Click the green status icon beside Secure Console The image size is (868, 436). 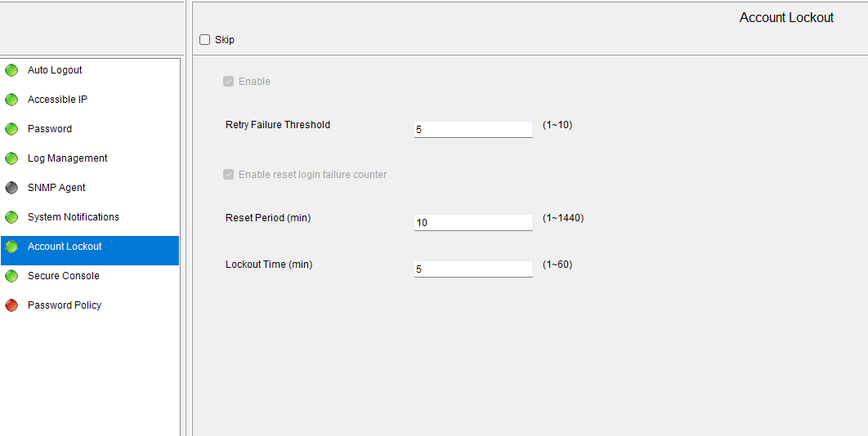point(11,276)
